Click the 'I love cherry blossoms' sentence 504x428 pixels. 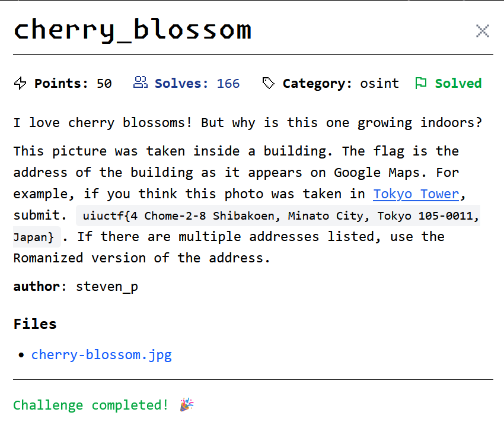pos(103,123)
